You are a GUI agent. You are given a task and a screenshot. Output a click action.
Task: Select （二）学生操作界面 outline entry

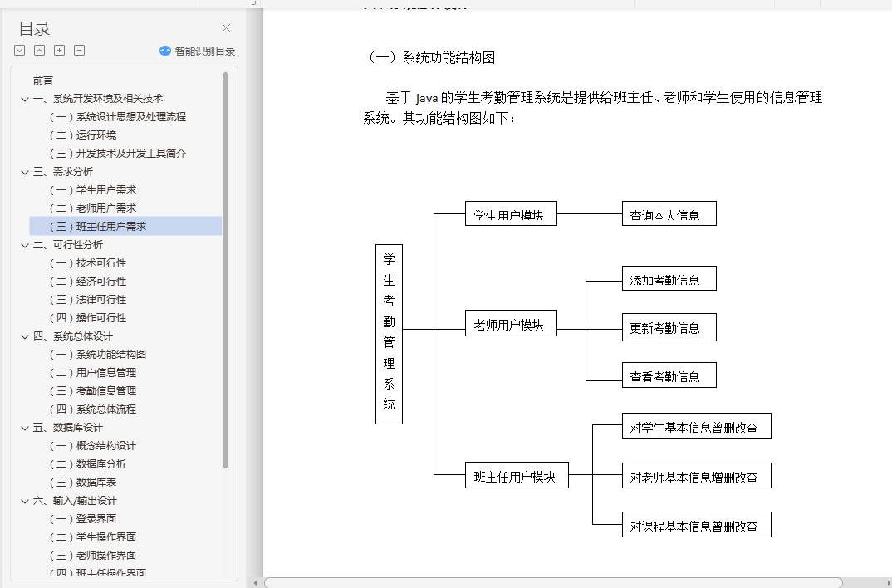pos(93,537)
